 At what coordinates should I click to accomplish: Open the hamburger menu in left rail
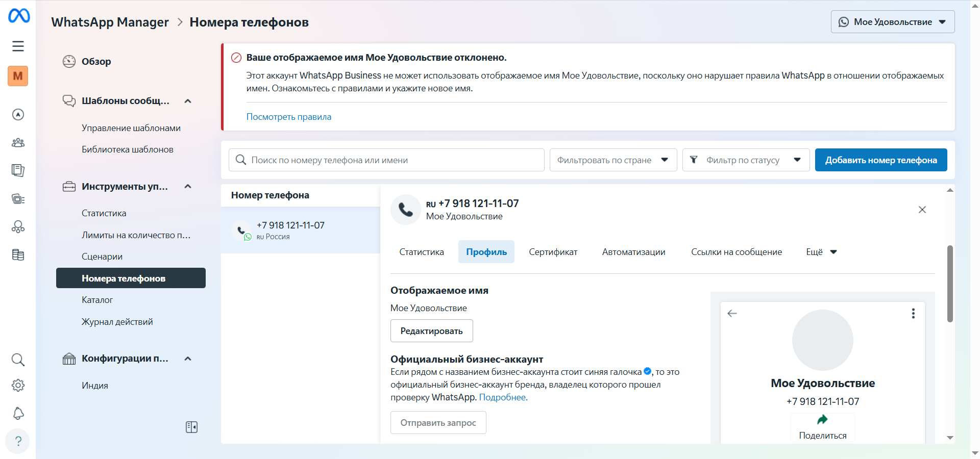[x=18, y=46]
